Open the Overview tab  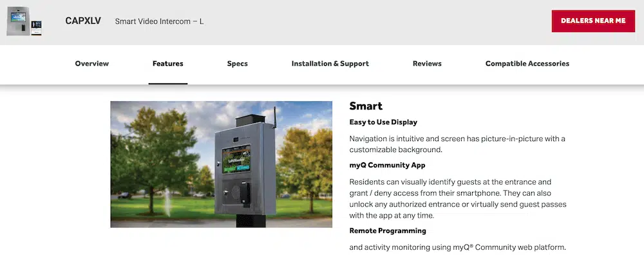[x=92, y=64]
